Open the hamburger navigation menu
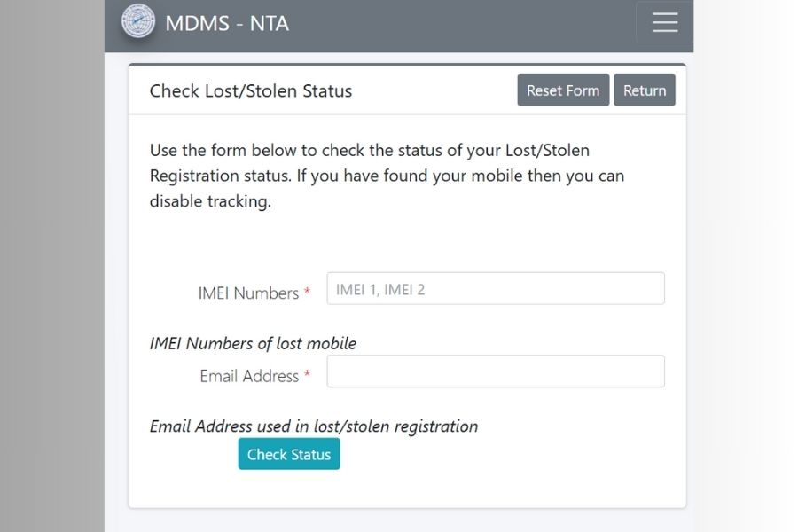 tap(664, 23)
